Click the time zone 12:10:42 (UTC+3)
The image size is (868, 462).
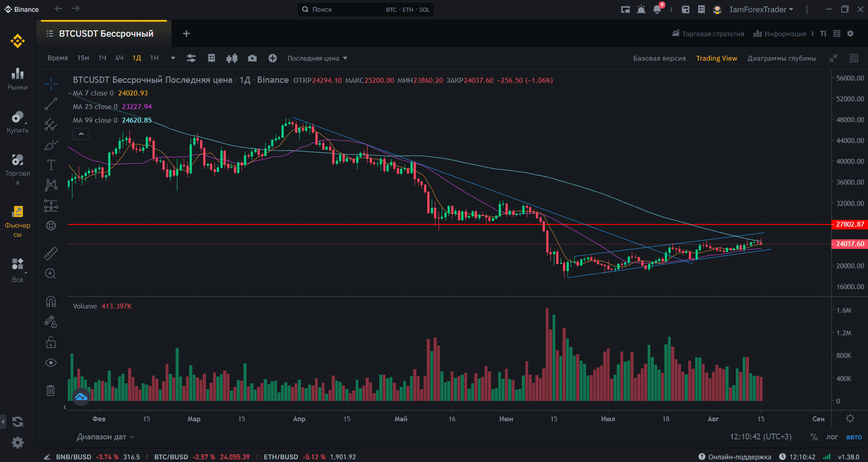pyautogui.click(x=761, y=437)
